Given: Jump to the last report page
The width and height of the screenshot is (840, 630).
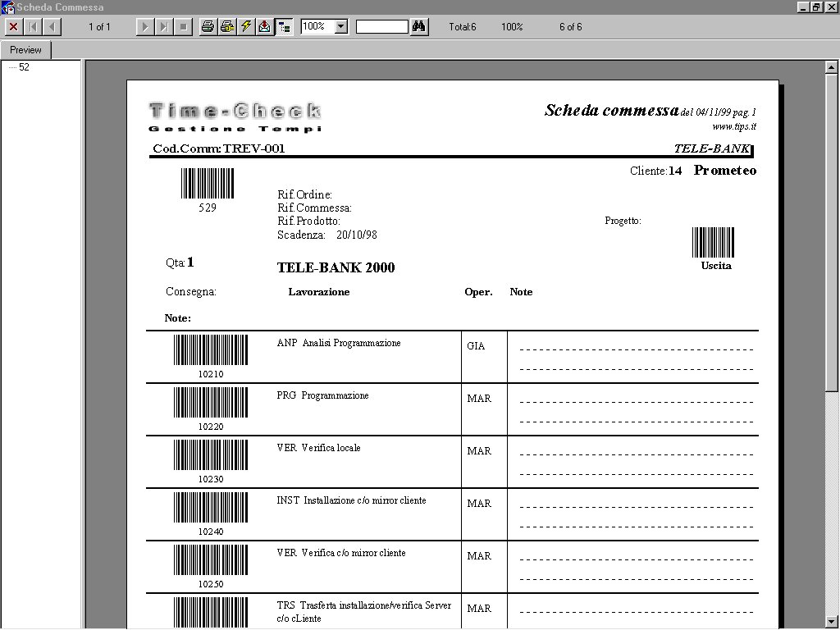Looking at the screenshot, I should pyautogui.click(x=163, y=26).
